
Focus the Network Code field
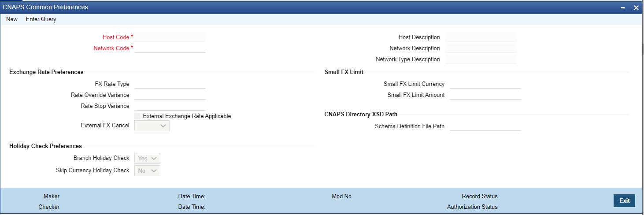[170, 48]
